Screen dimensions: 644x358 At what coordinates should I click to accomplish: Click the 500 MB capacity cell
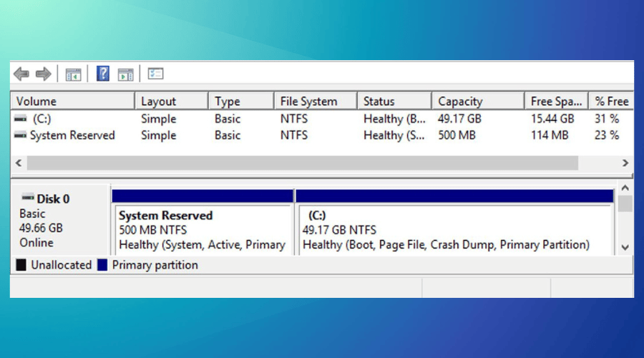tap(457, 135)
